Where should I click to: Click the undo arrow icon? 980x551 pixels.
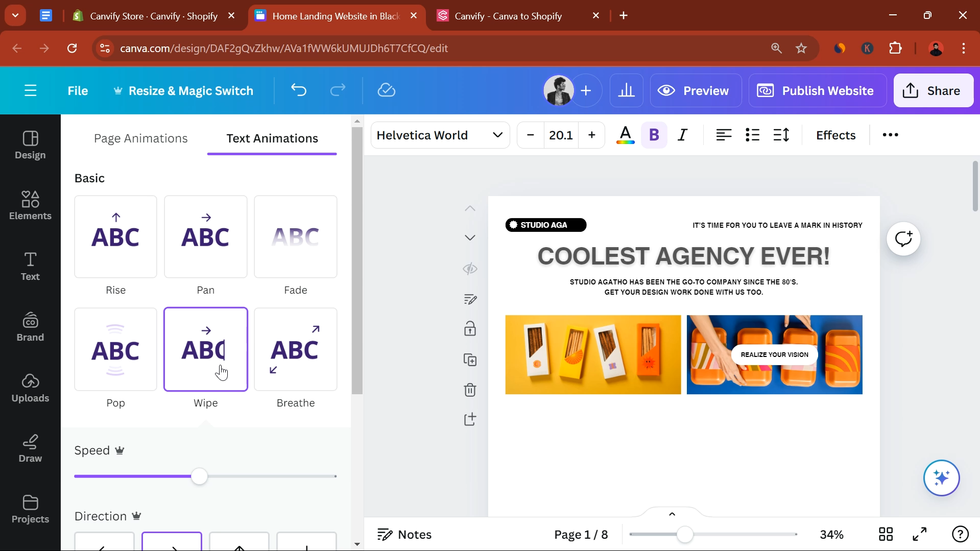click(299, 90)
